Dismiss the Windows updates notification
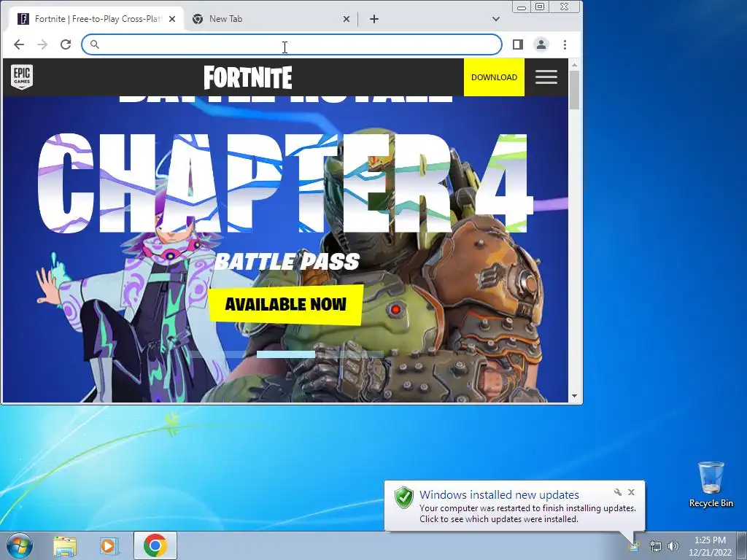 point(631,492)
